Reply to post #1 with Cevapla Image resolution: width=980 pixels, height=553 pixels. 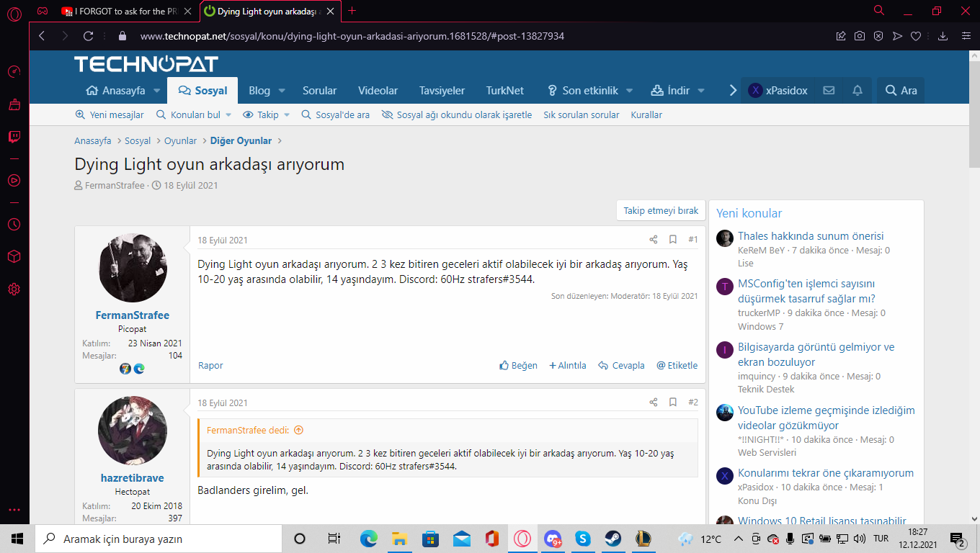[x=621, y=366]
